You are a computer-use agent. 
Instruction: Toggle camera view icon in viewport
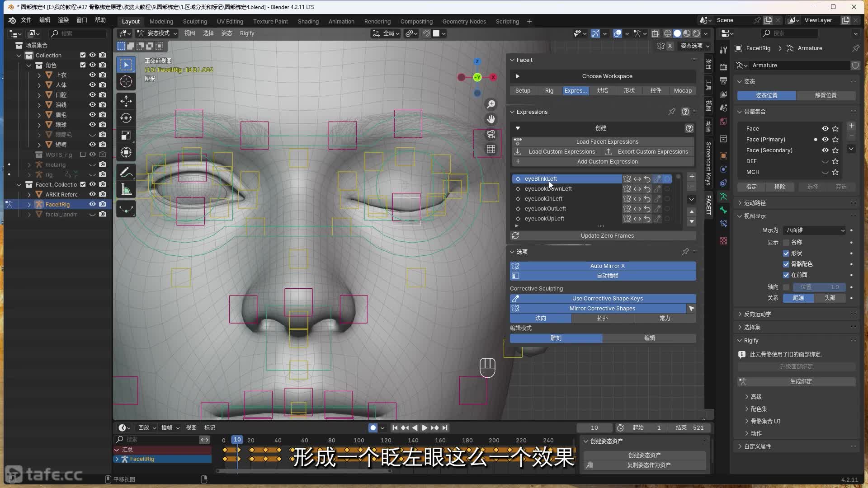pyautogui.click(x=491, y=134)
